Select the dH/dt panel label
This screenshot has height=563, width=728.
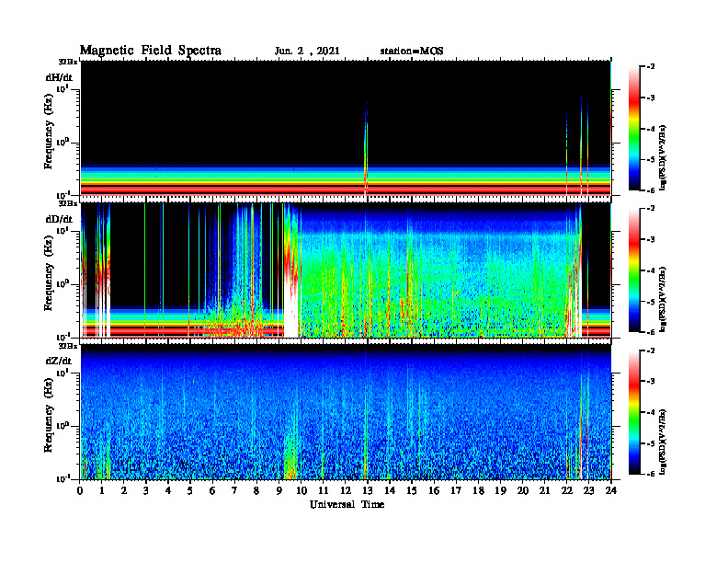pyautogui.click(x=59, y=78)
